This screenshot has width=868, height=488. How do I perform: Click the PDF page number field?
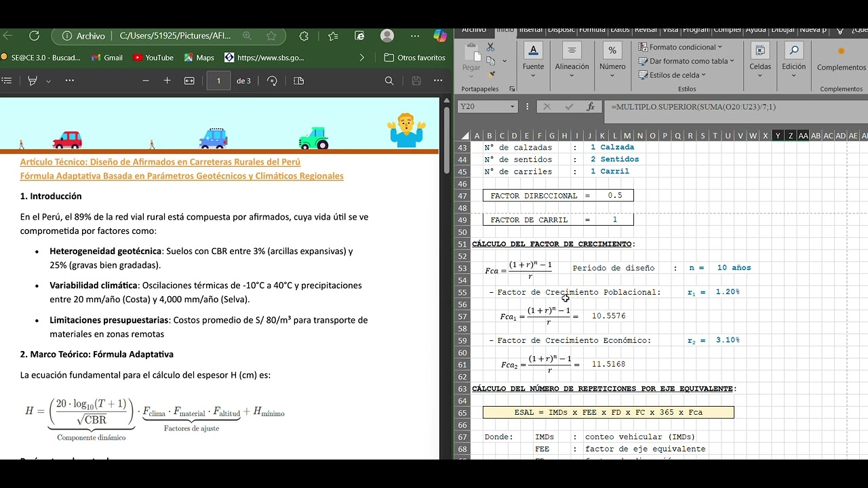[x=218, y=81]
